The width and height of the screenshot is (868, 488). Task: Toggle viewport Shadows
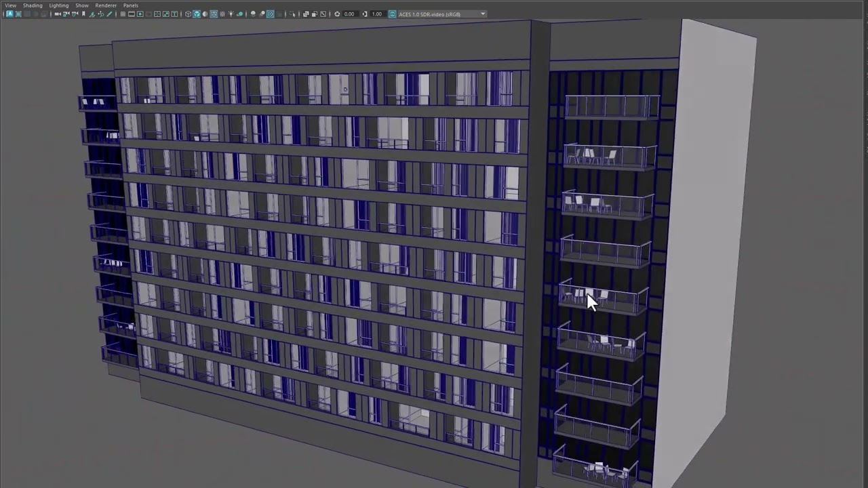tap(240, 14)
